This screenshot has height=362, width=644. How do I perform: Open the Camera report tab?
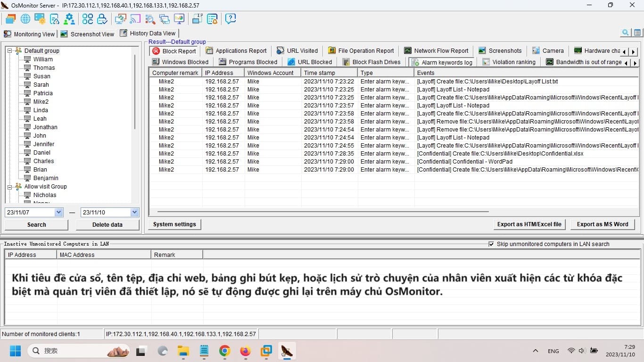548,51
